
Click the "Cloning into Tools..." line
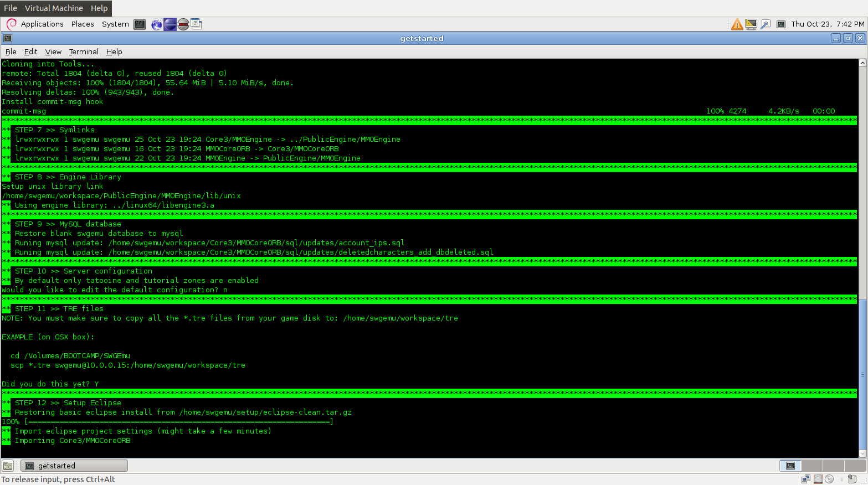pos(48,64)
